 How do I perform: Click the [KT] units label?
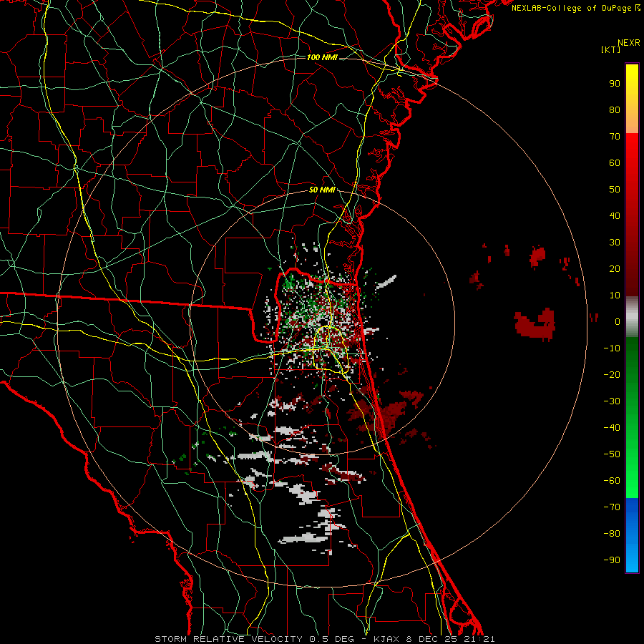(610, 49)
